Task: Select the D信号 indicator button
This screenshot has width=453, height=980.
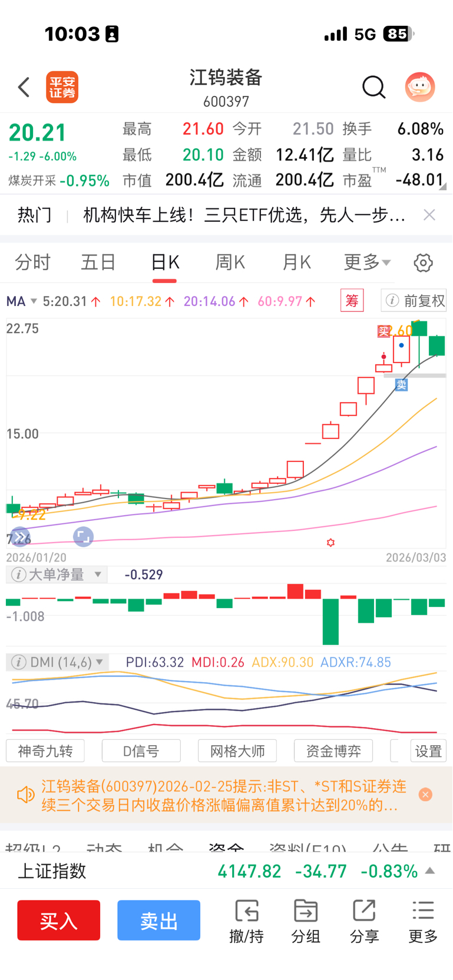Action: pyautogui.click(x=141, y=751)
